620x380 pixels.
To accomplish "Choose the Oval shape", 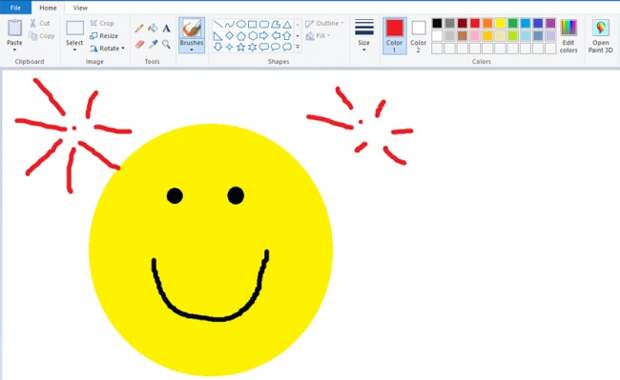I will coord(241,25).
